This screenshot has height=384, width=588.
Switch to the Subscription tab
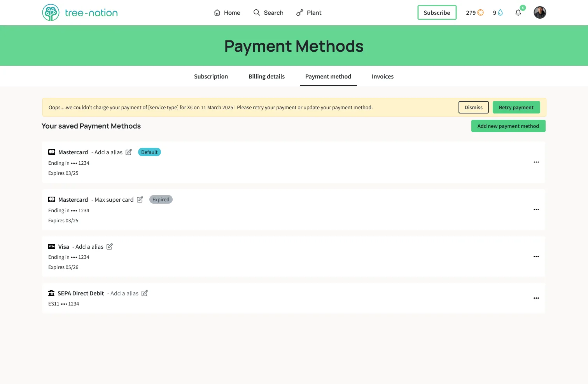click(211, 77)
